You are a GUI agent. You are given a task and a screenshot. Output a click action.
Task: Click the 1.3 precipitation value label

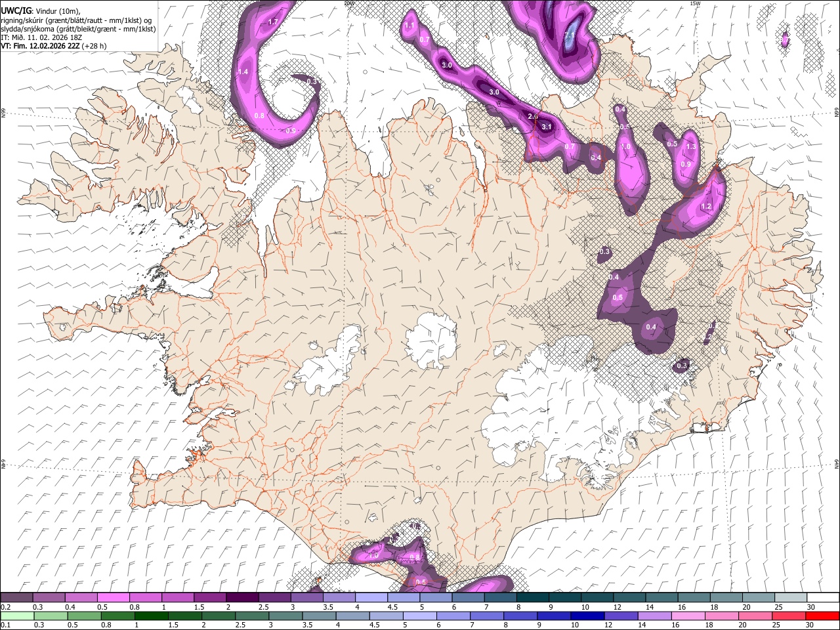click(x=690, y=146)
